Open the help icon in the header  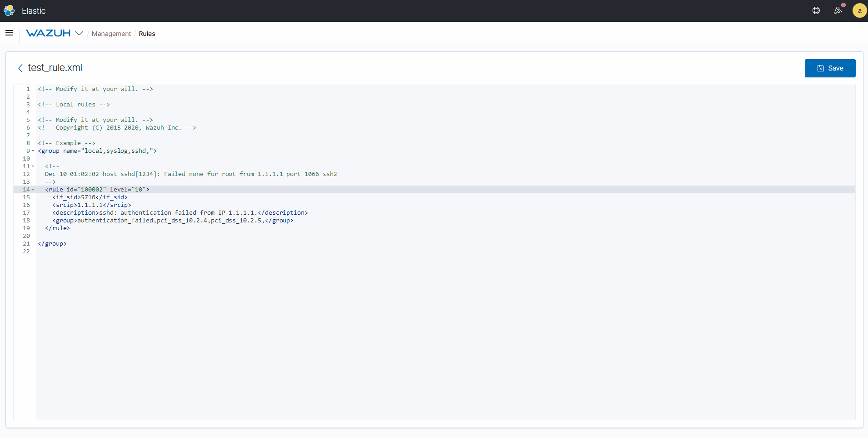click(x=816, y=10)
